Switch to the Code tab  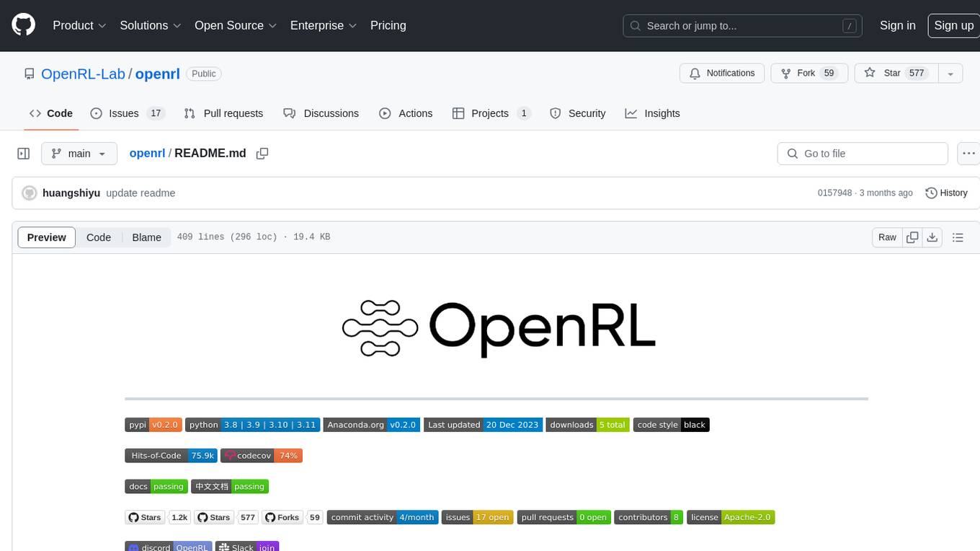(x=51, y=113)
